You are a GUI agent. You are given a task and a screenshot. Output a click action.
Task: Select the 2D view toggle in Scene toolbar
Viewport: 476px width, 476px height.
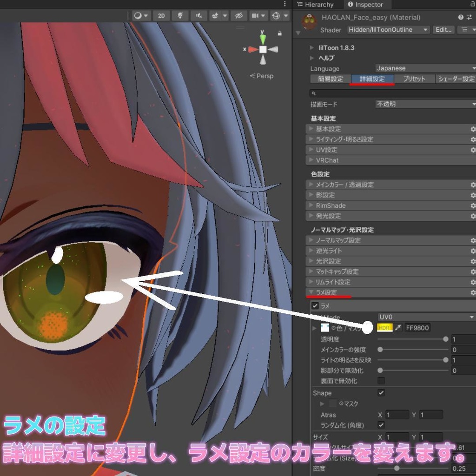(x=161, y=15)
